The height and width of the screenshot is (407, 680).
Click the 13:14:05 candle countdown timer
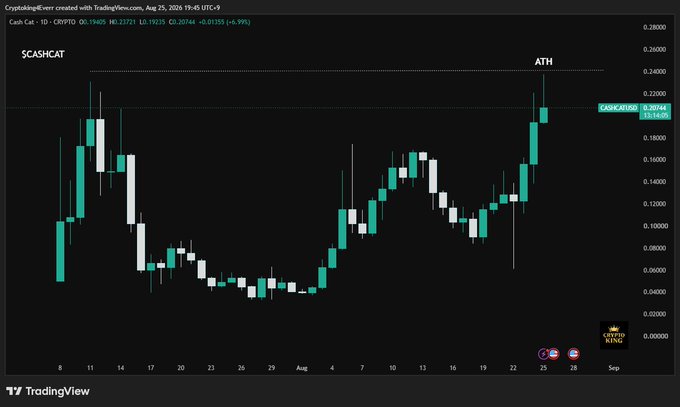click(655, 115)
